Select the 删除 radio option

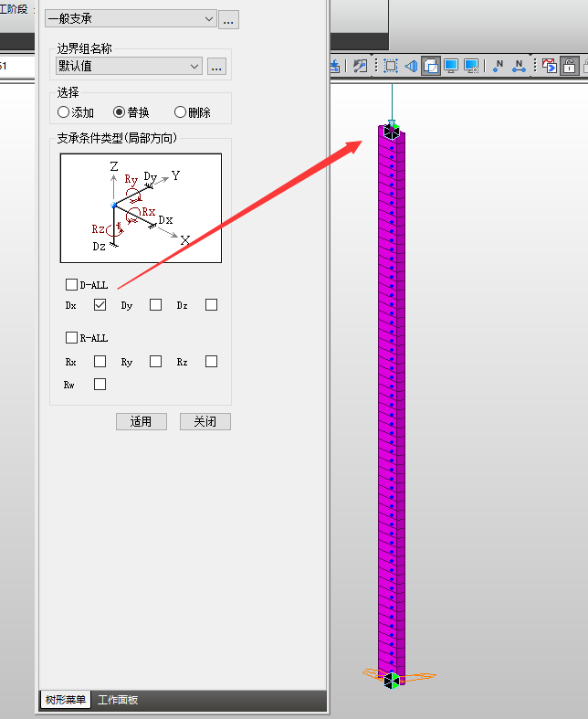[180, 112]
